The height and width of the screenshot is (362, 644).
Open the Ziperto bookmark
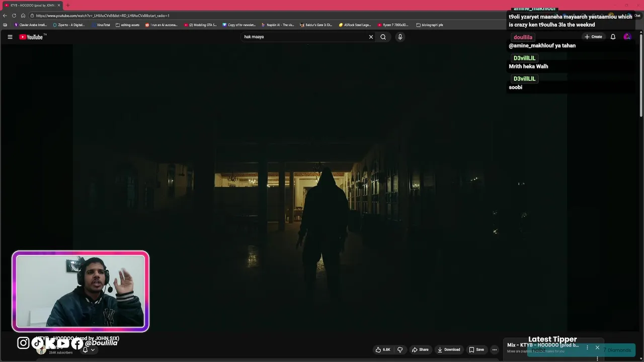pos(69,25)
